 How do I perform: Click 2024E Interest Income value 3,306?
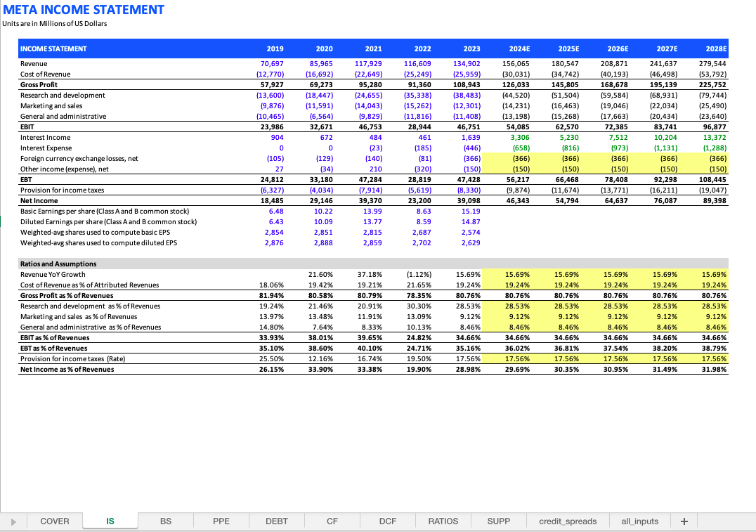[520, 138]
